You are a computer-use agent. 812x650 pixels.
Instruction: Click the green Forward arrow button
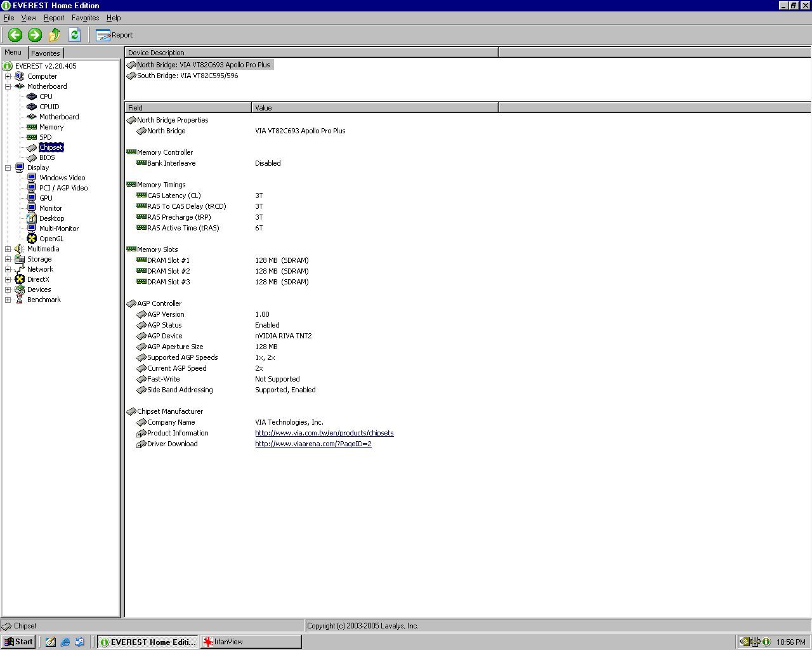click(35, 35)
